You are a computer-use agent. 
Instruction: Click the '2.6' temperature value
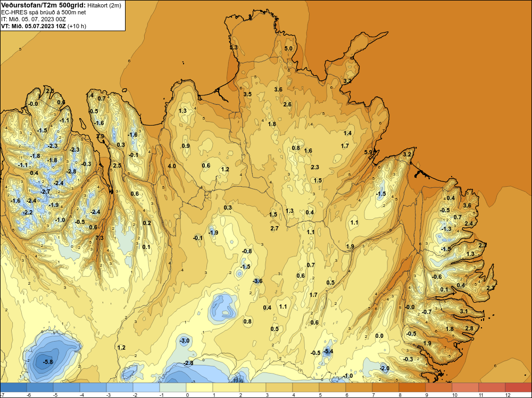point(287,104)
